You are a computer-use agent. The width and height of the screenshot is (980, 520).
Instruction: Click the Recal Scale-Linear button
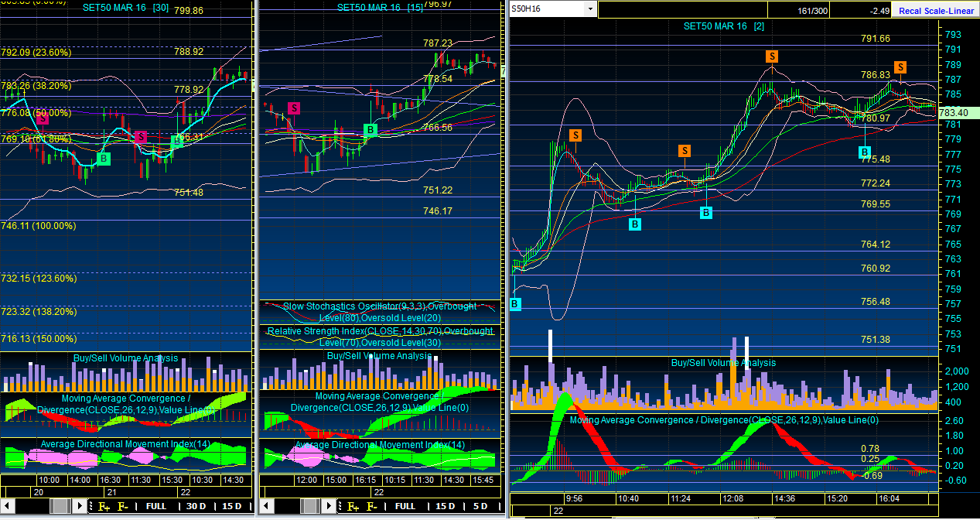click(934, 11)
